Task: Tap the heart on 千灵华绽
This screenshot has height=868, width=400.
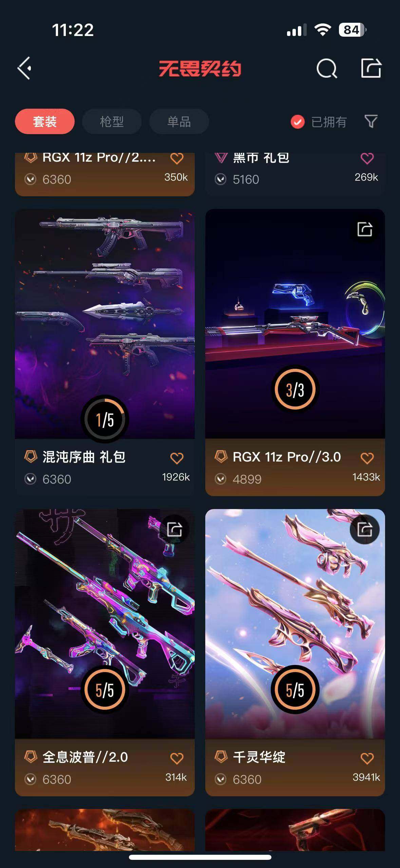Action: click(x=367, y=758)
